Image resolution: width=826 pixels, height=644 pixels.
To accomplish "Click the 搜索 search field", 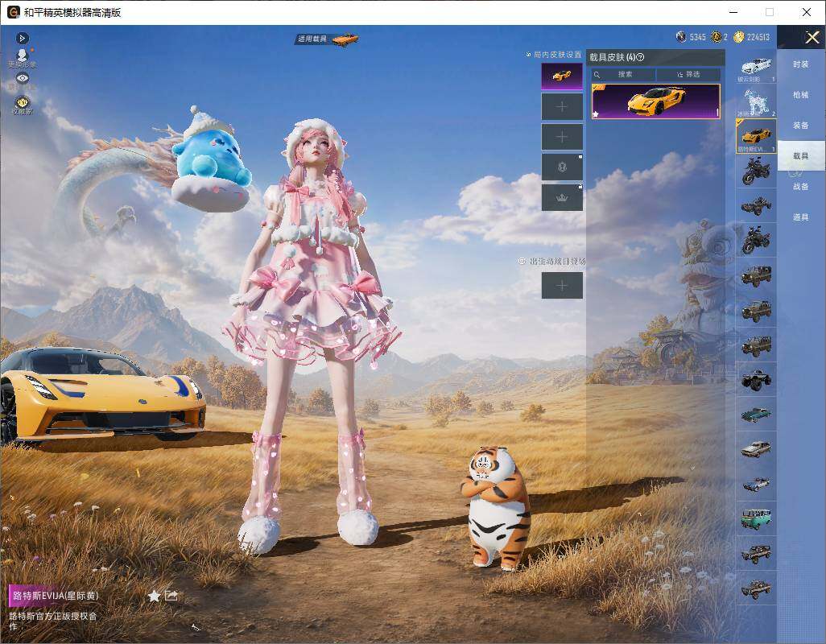I will point(623,74).
